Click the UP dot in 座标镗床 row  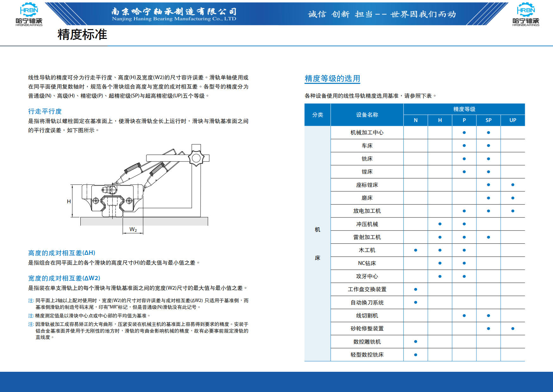click(513, 185)
